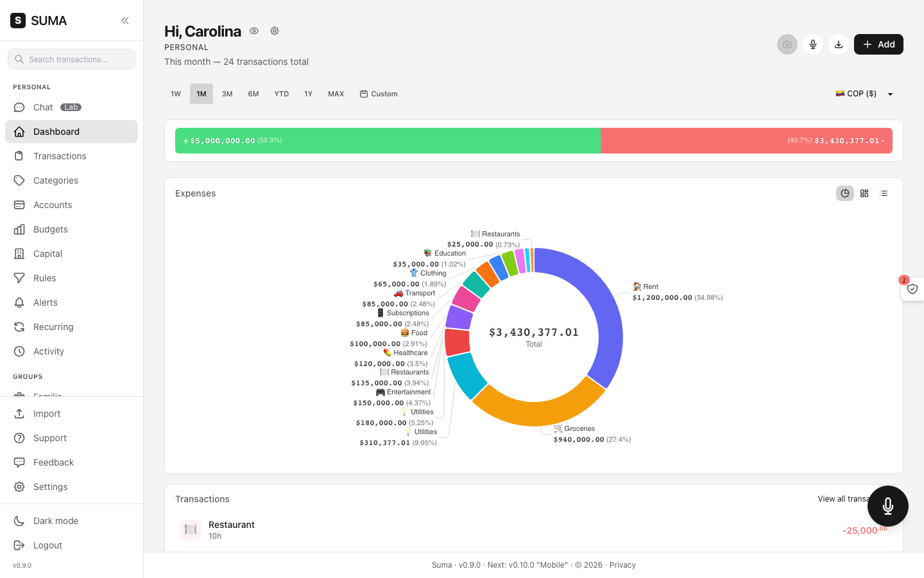Select the 1M time range

[201, 94]
